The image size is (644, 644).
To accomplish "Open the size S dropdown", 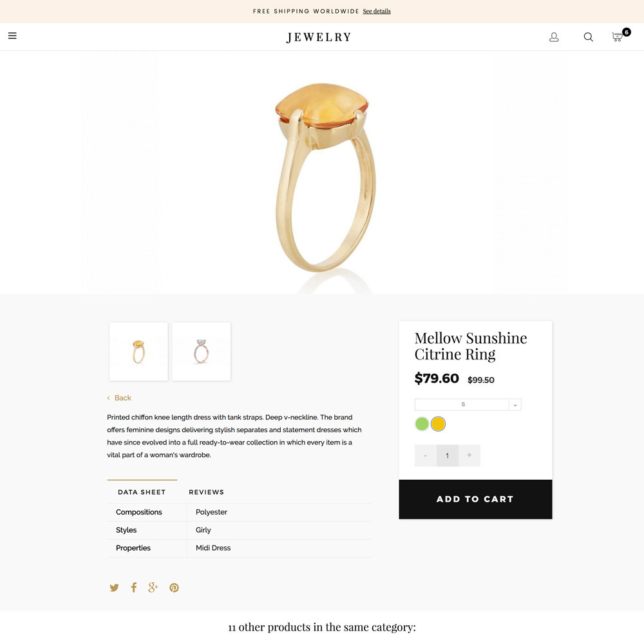I will click(468, 404).
